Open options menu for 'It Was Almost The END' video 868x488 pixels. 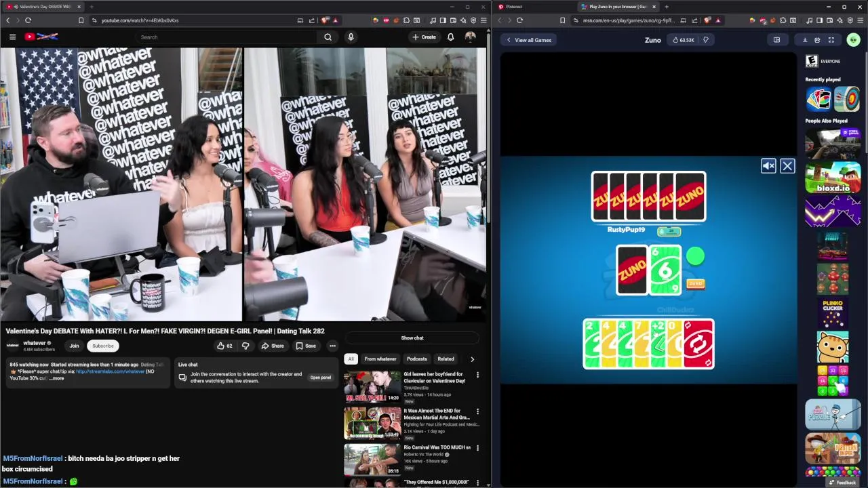477,411
